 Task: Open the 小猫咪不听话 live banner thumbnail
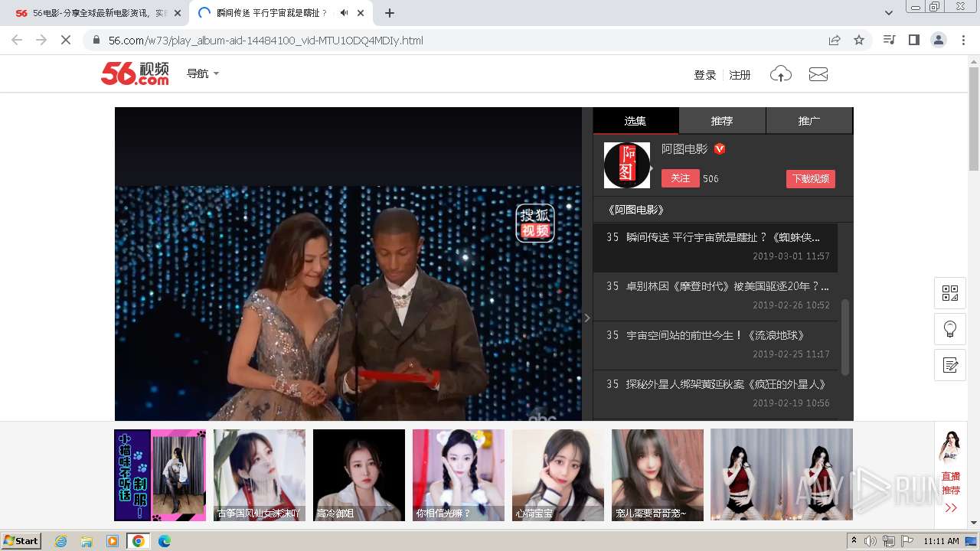(x=160, y=475)
